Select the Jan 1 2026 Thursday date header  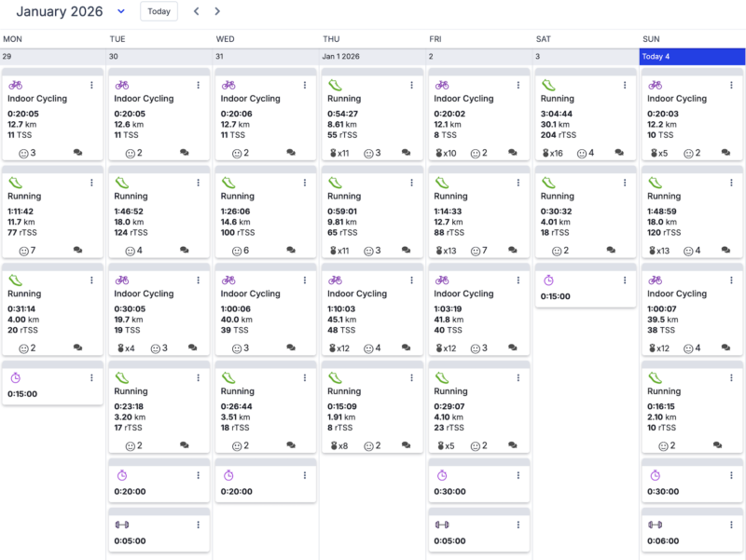click(372, 57)
